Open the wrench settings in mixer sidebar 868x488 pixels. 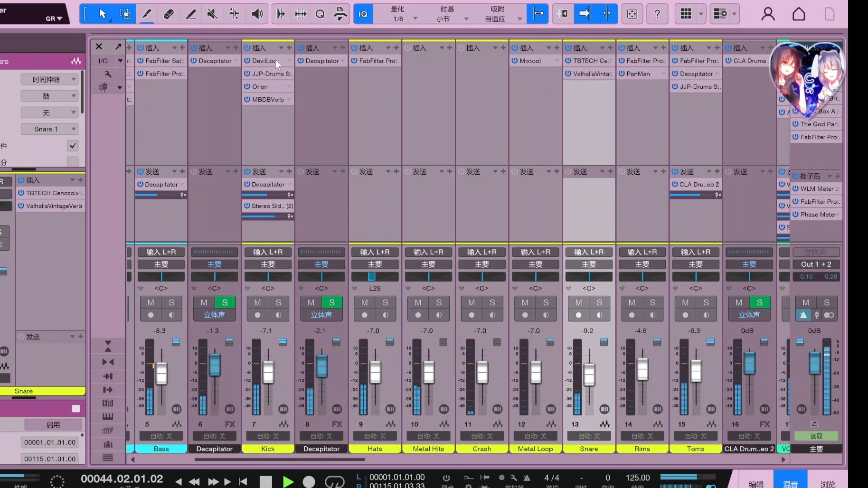108,74
